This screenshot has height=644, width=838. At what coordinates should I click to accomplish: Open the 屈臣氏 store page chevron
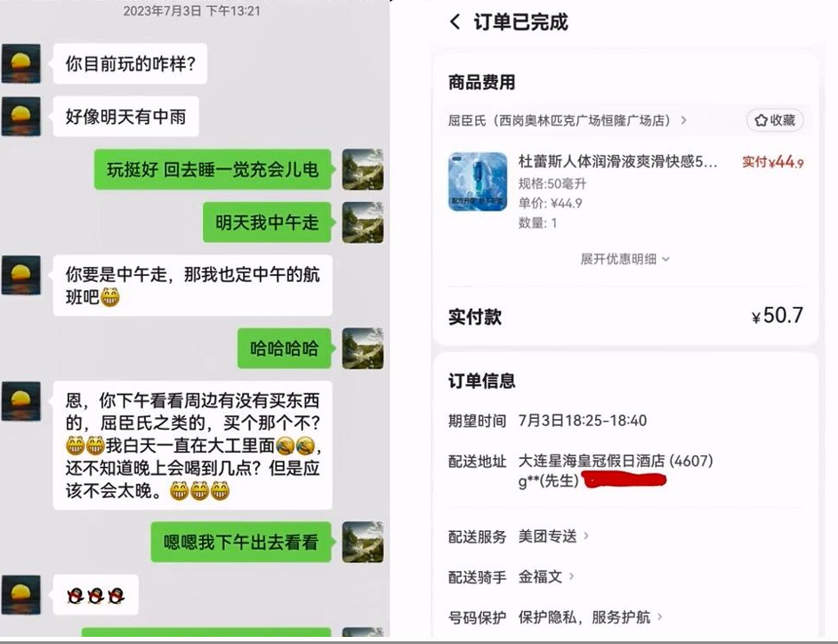pyautogui.click(x=683, y=120)
